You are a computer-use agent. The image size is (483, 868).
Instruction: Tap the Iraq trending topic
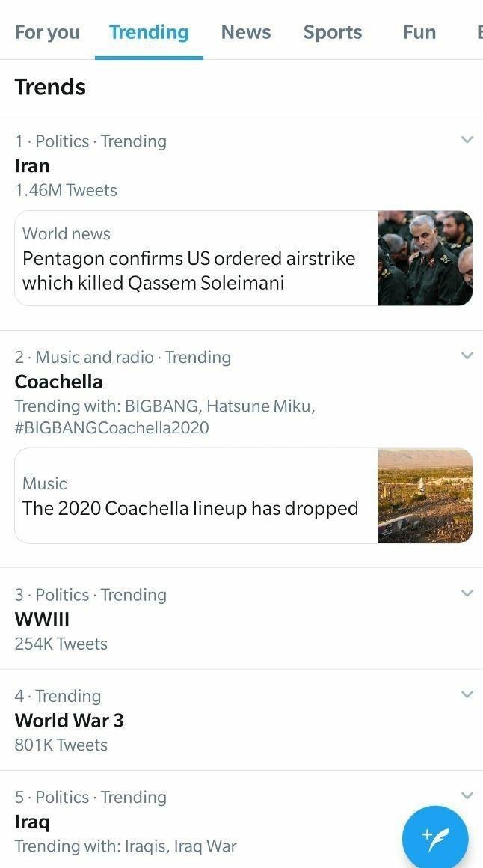click(33, 822)
